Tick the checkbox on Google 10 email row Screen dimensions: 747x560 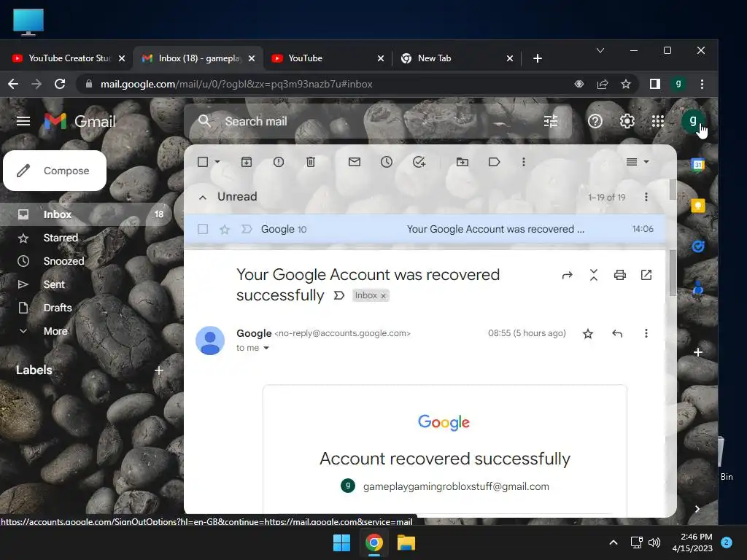(203, 229)
